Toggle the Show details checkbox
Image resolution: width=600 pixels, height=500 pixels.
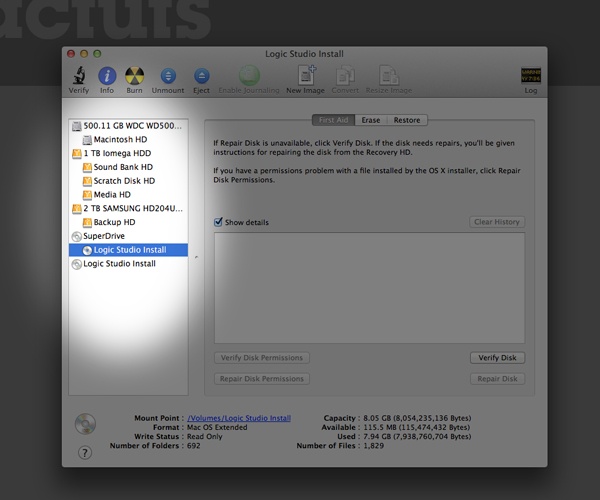pyautogui.click(x=218, y=222)
